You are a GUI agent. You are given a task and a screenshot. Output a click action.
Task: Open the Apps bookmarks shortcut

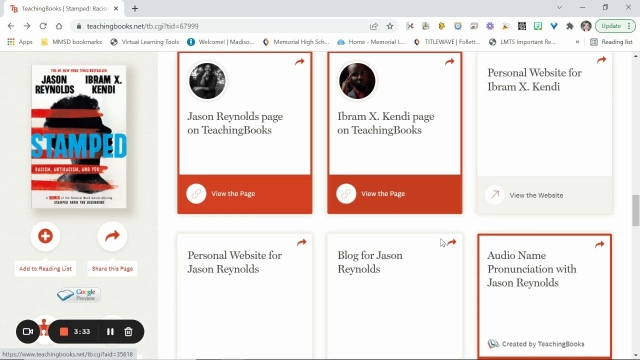tap(20, 42)
